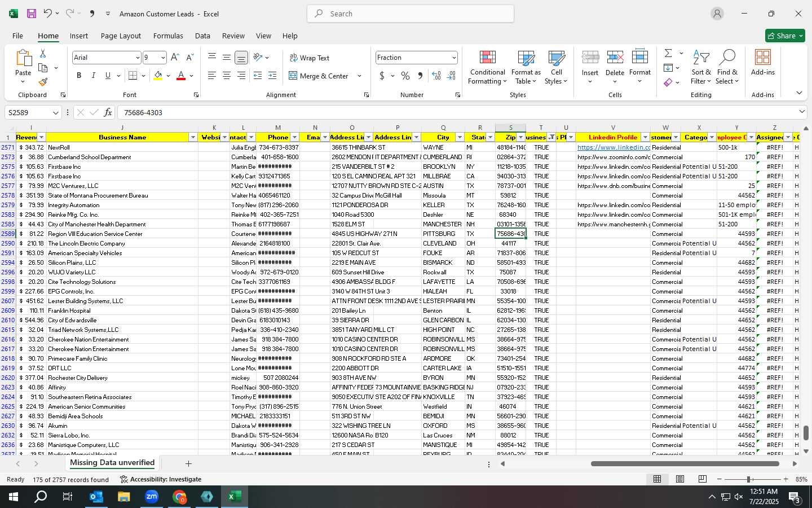Screen dimensions: 812x508
Task: Click the Save icon in the title bar
Action: point(32,14)
